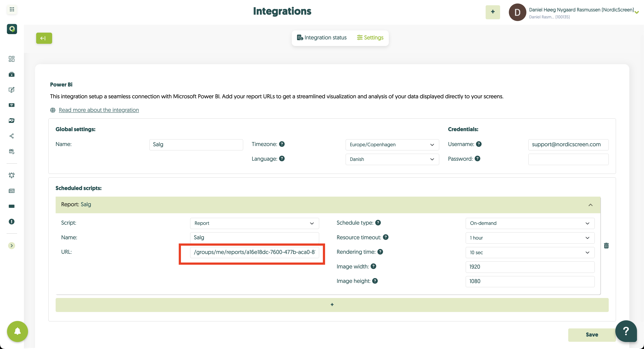
Task: Edit the Username field
Action: pyautogui.click(x=568, y=145)
